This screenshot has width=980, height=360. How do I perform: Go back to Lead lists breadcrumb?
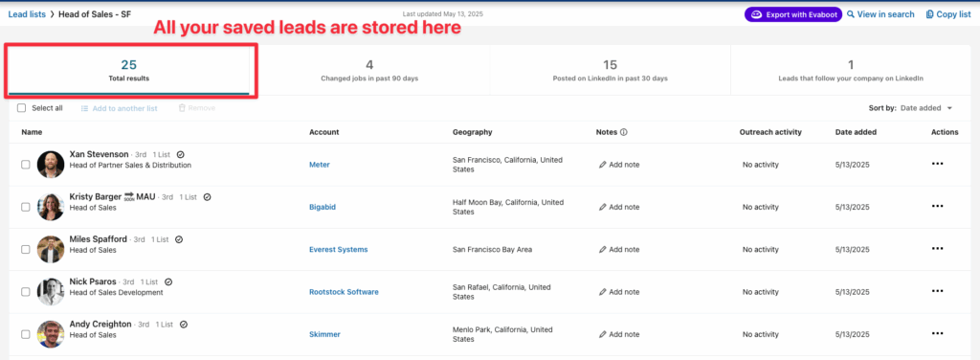27,13
